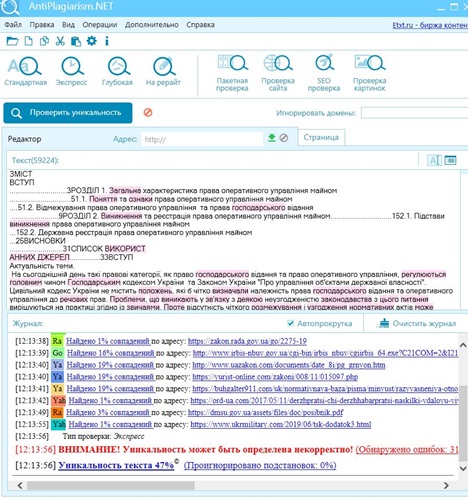Open the zakon.rada.gov.ua result link
Viewport: 468px width, 500px height.
(x=247, y=341)
